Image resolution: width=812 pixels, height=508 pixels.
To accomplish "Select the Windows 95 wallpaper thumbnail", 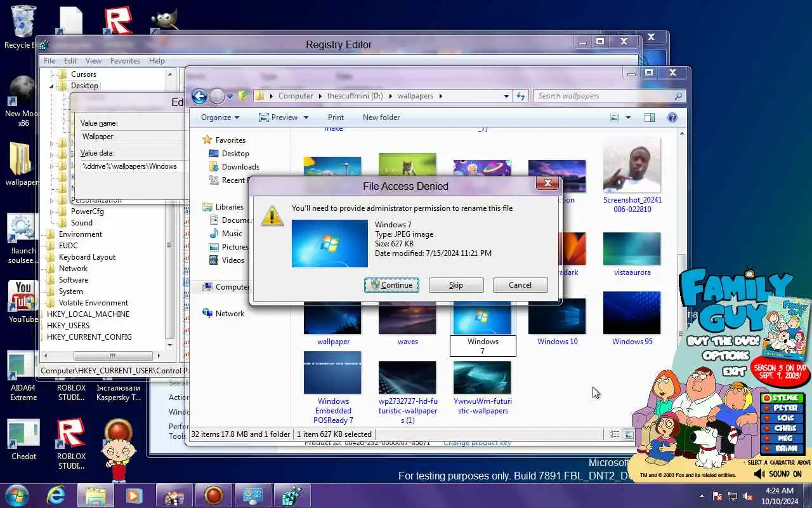I will 632,313.
